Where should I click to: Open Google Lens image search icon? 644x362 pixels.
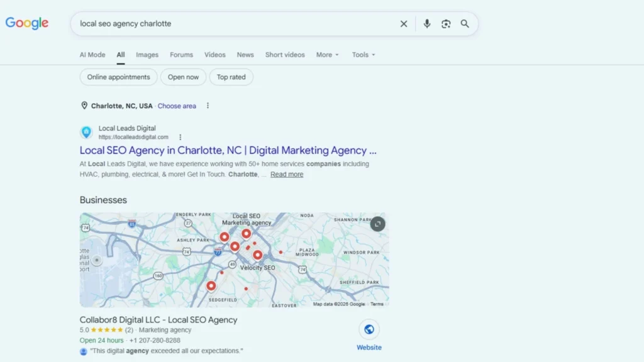tap(446, 24)
